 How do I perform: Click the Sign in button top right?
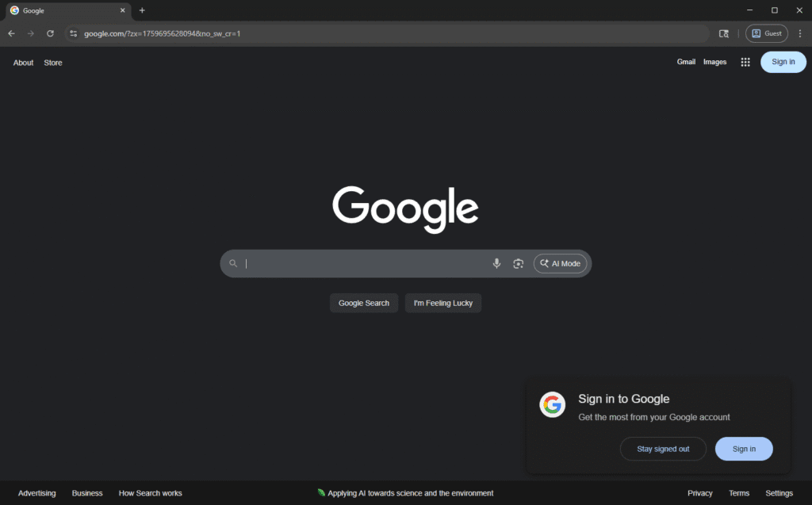tap(783, 61)
